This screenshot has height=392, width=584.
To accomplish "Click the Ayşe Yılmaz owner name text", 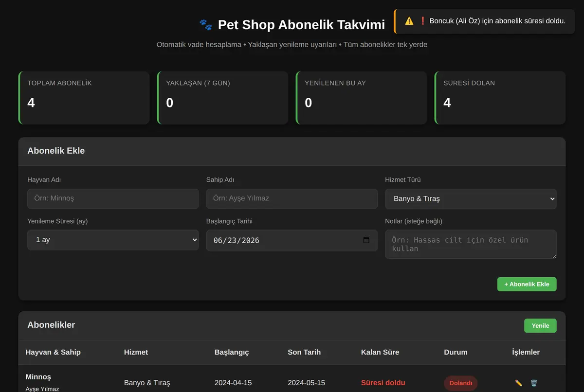I will pos(42,389).
